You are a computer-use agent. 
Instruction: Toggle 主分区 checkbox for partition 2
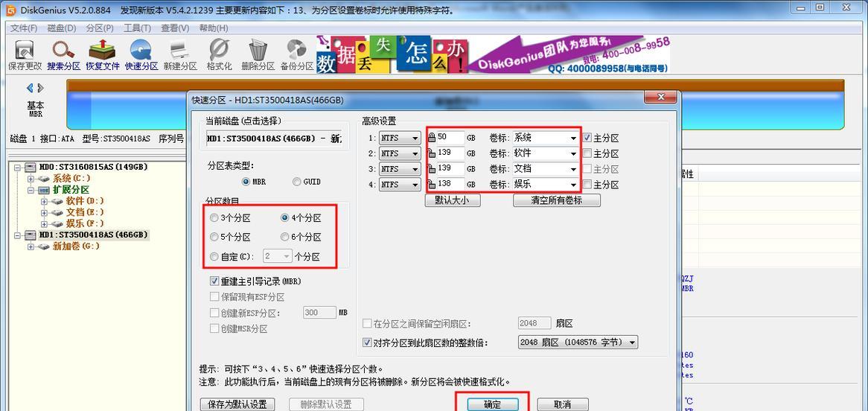(x=587, y=153)
